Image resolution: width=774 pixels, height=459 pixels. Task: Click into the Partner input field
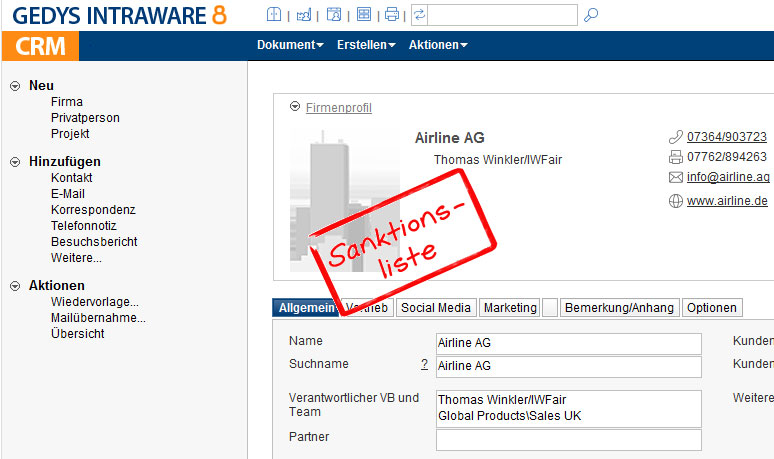click(568, 440)
